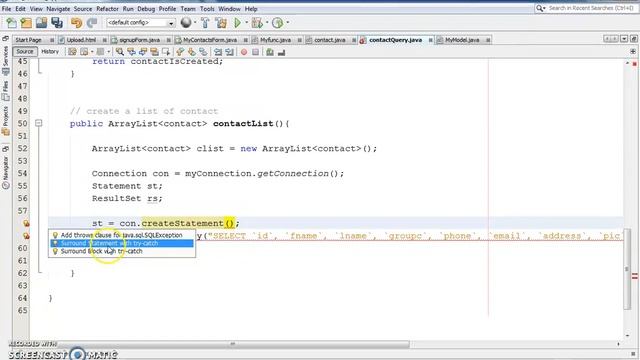The height and width of the screenshot is (360, 640).
Task: Click the error hint bulb on line 59
Action: pyautogui.click(x=26, y=236)
